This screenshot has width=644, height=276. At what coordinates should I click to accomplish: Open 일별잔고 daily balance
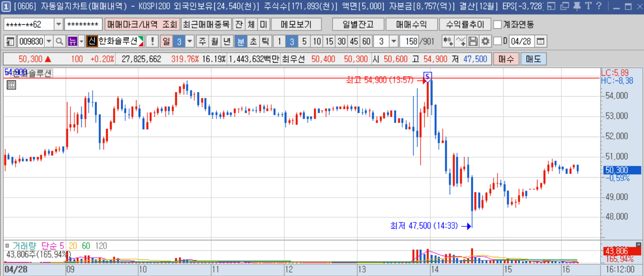358,24
